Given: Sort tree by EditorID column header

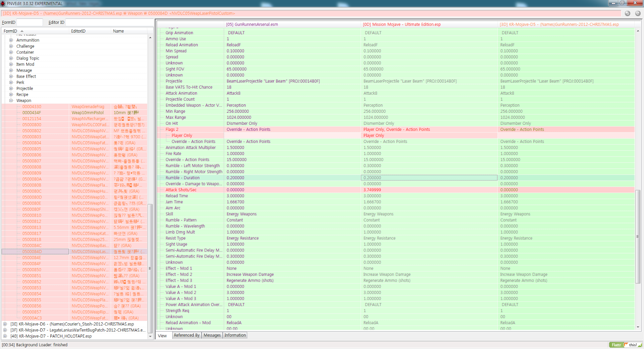Looking at the screenshot, I should click(x=90, y=31).
